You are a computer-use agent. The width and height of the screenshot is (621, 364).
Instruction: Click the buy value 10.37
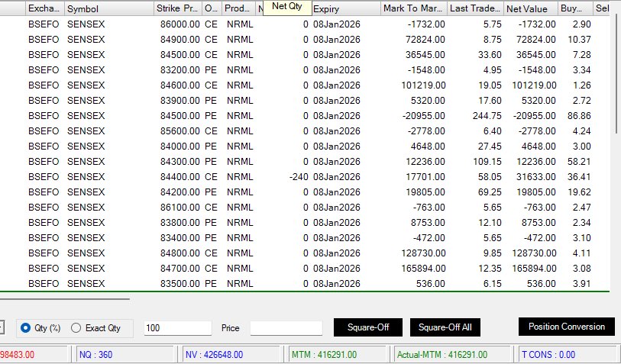coord(579,40)
